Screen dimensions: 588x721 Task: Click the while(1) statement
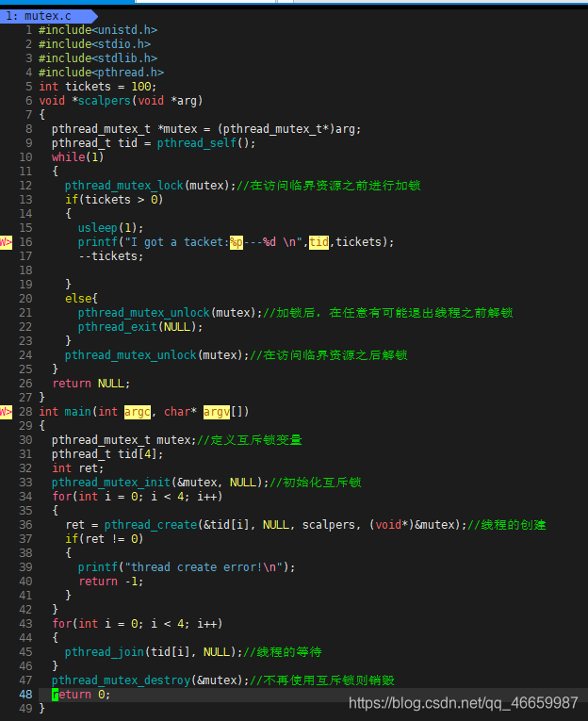pos(78,157)
